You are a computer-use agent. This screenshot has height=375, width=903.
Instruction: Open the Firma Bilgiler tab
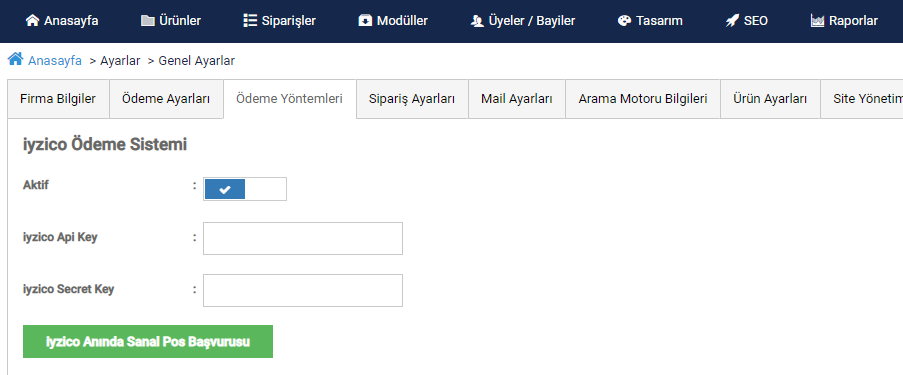(x=58, y=99)
